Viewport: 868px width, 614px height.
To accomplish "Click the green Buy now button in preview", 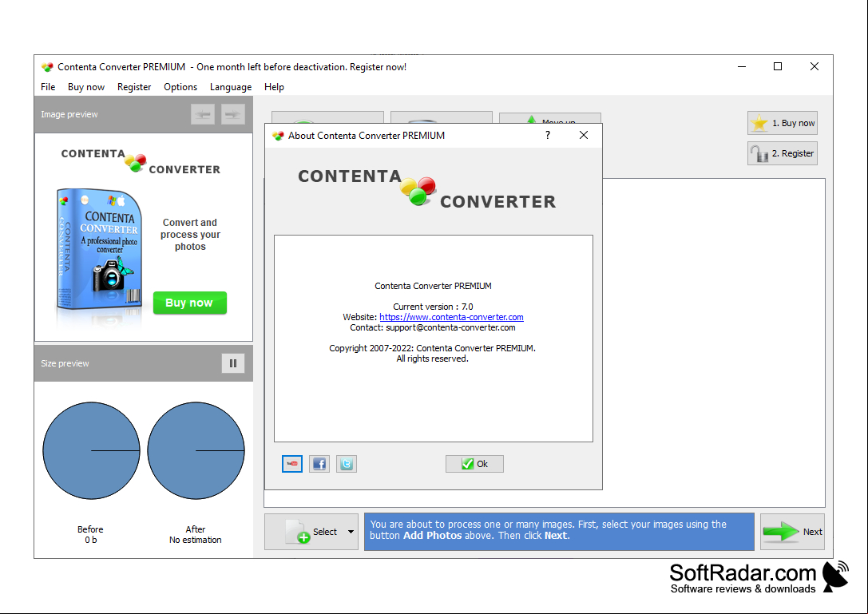I will click(189, 303).
